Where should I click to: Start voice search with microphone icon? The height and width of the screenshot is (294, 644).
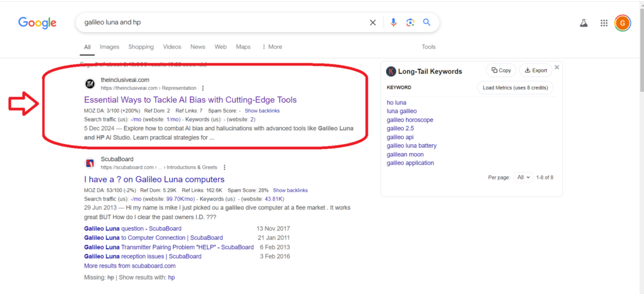[394, 23]
